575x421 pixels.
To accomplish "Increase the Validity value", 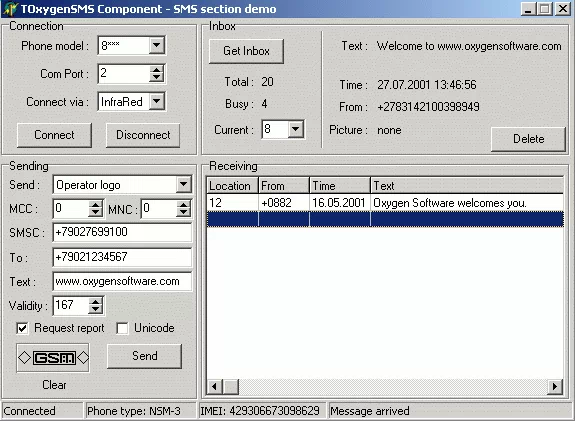I will [x=95, y=301].
